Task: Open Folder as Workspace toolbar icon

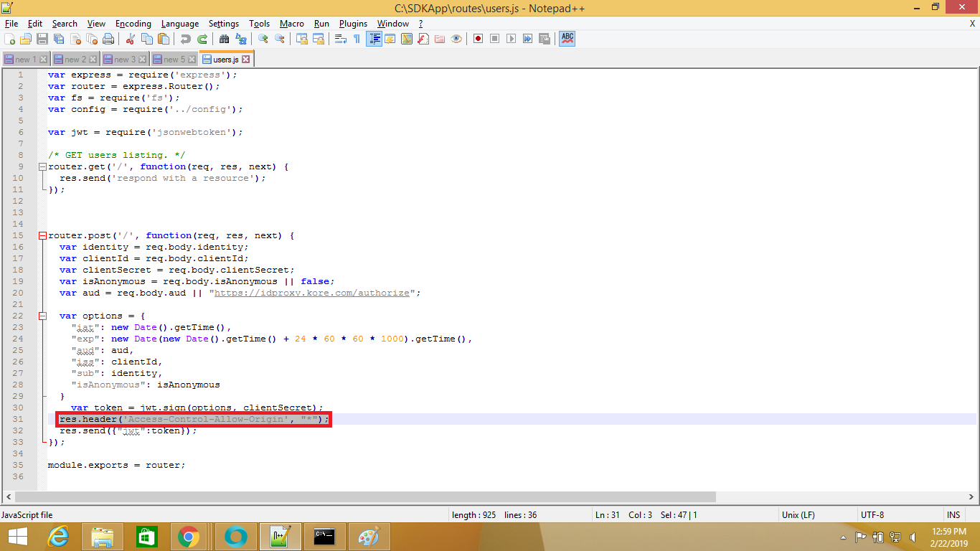Action: tap(439, 39)
